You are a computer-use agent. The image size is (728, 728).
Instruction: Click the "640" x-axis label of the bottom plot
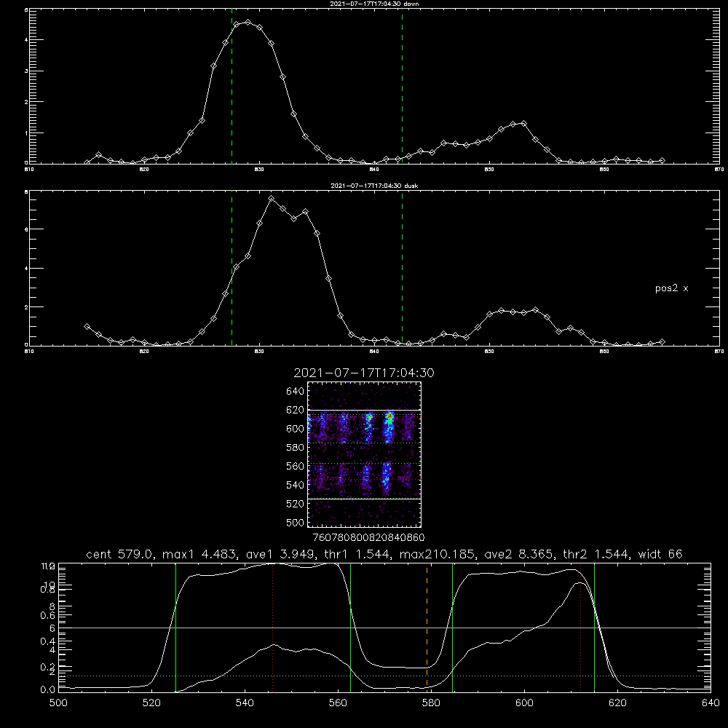(x=711, y=703)
